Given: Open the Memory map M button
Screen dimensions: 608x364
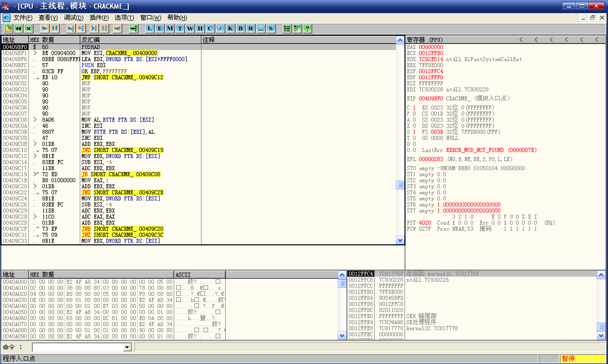Looking at the screenshot, I should [170, 29].
